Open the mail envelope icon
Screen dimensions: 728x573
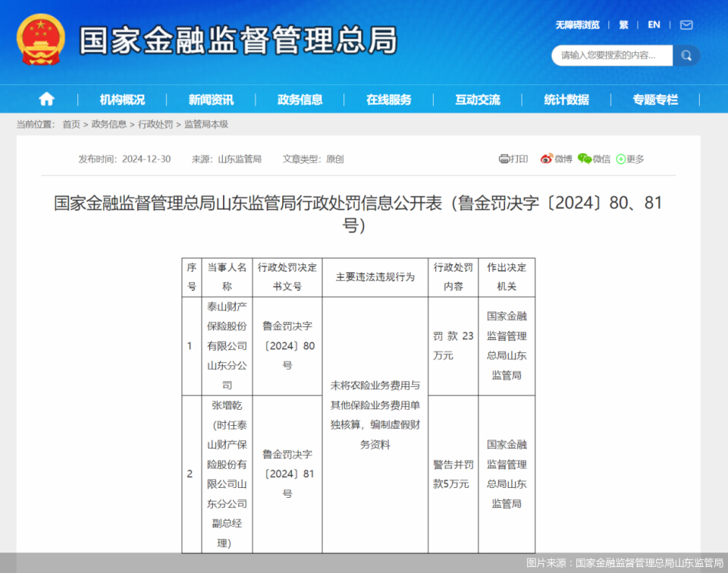coord(686,25)
